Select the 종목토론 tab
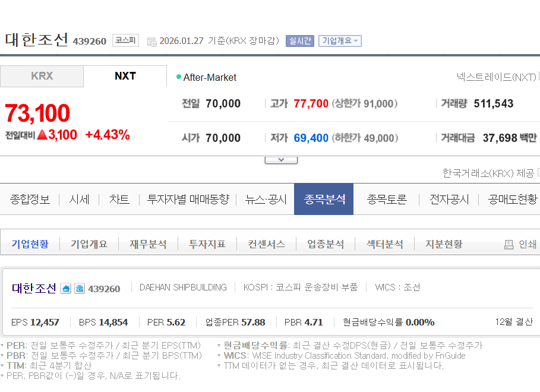 point(387,200)
